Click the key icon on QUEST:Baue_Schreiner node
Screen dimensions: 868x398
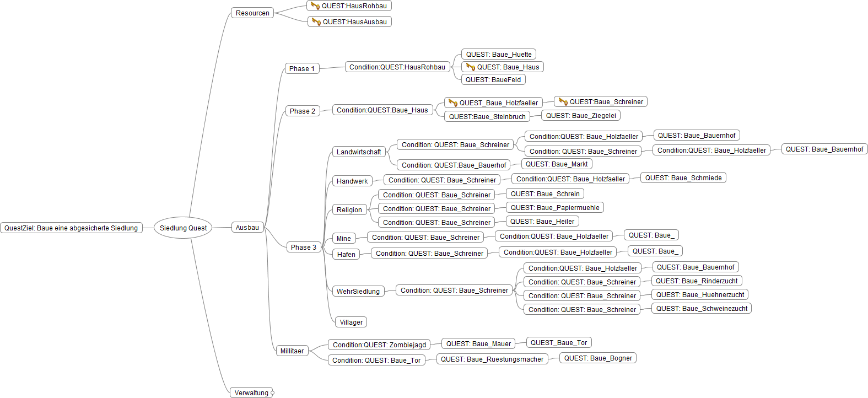tap(563, 102)
